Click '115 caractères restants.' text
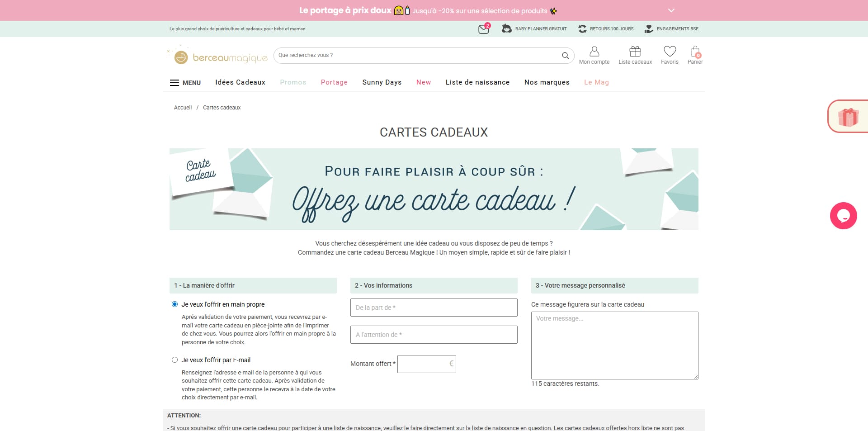 [565, 384]
